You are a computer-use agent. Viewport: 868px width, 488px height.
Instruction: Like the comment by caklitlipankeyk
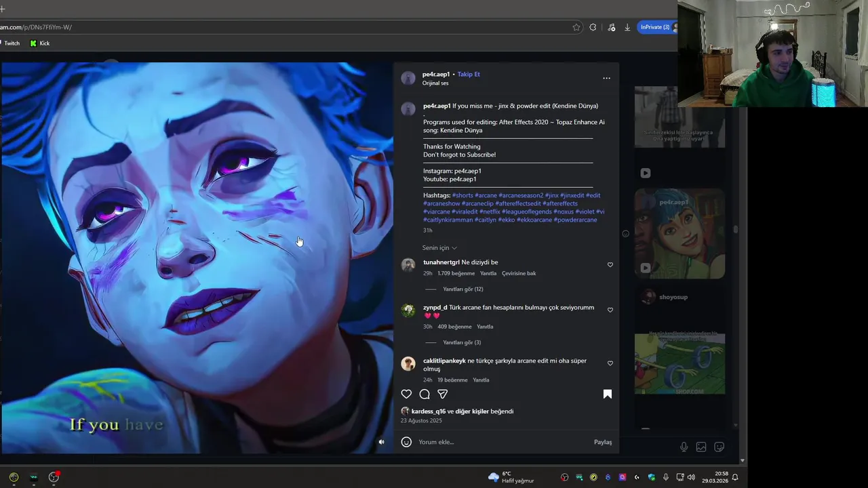pyautogui.click(x=610, y=363)
